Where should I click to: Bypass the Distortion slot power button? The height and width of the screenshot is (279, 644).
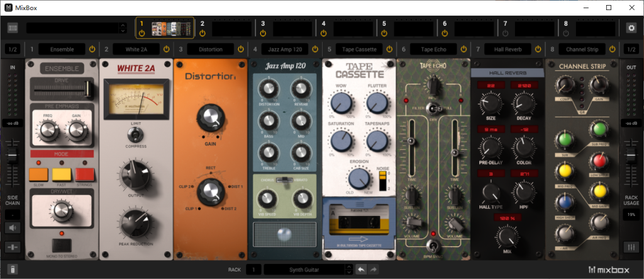(x=241, y=49)
